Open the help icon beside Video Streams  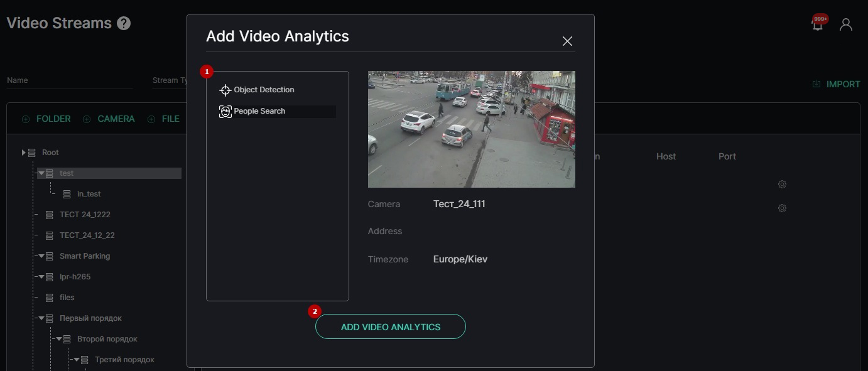(x=124, y=24)
